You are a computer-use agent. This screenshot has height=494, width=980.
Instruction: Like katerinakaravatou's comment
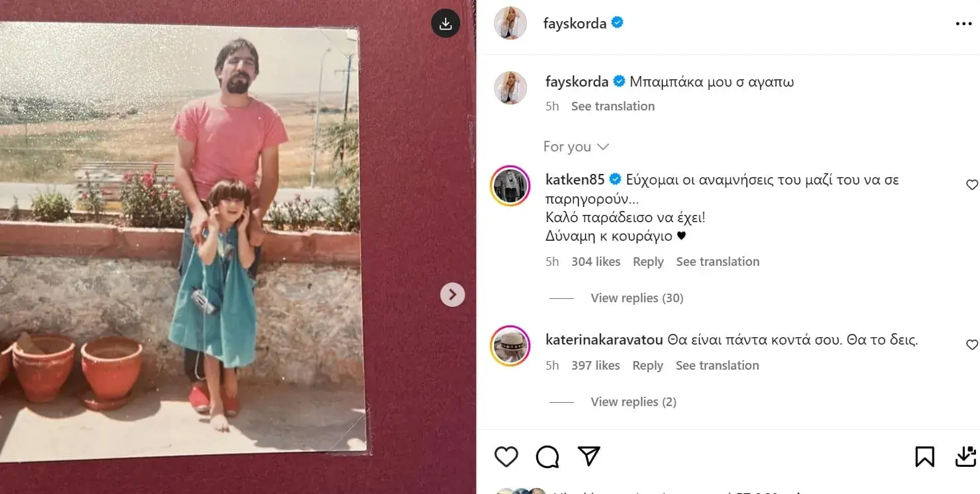[x=971, y=345]
